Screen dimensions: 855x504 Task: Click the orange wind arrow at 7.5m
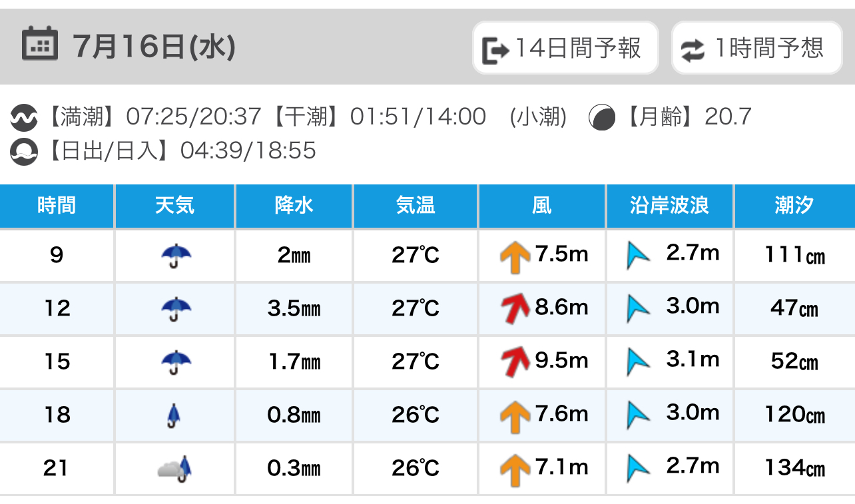tap(515, 256)
